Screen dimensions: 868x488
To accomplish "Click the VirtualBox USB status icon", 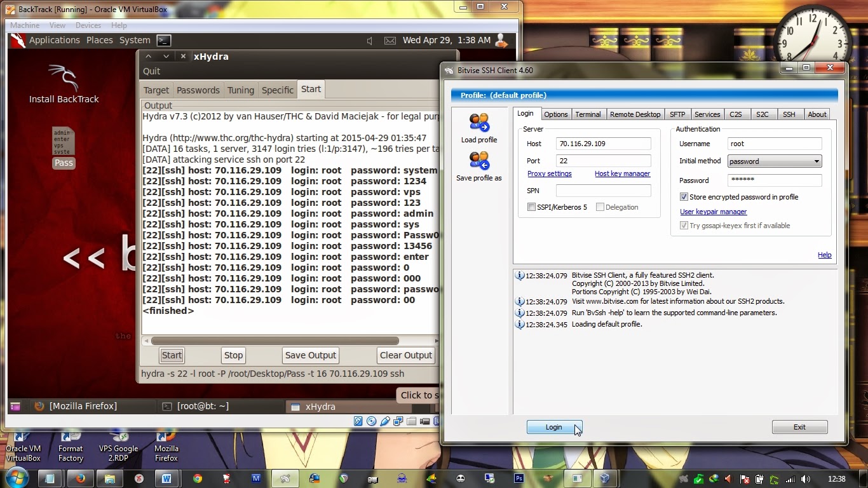I will 385,421.
